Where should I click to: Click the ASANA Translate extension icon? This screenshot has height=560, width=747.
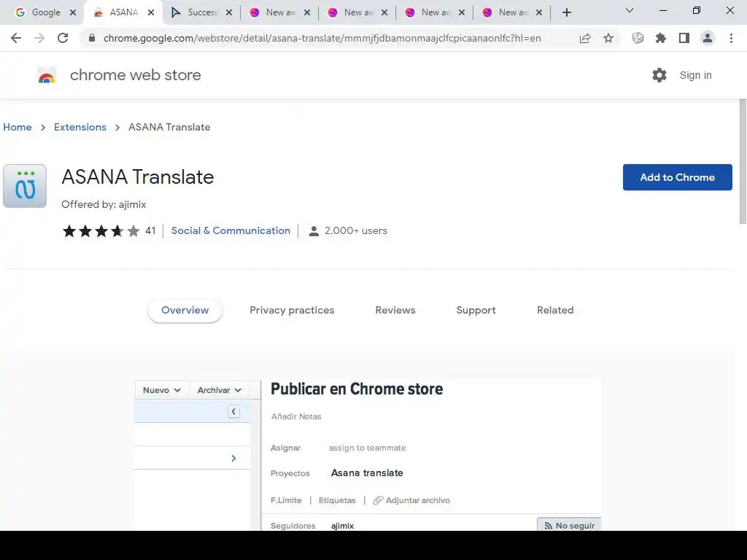25,186
